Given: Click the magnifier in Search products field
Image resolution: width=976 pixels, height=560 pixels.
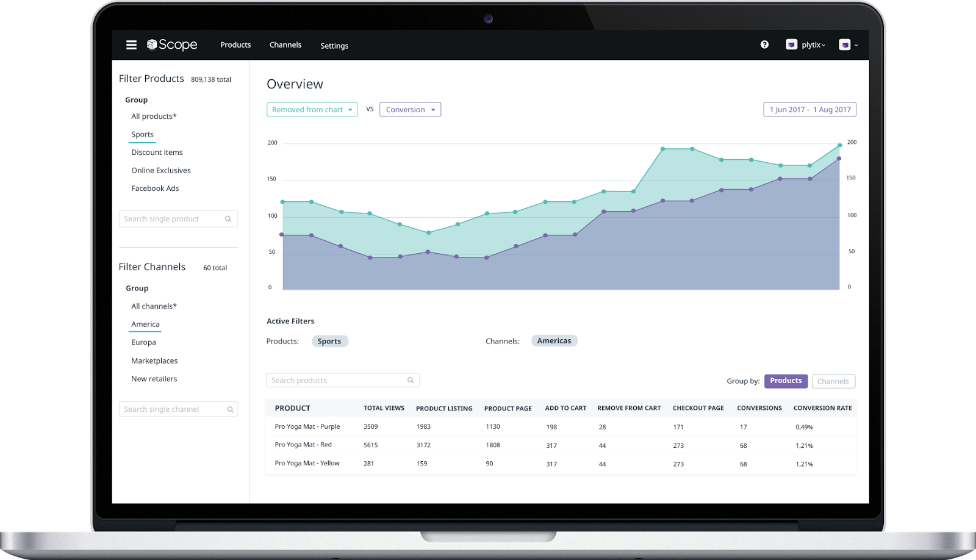Looking at the screenshot, I should 411,380.
